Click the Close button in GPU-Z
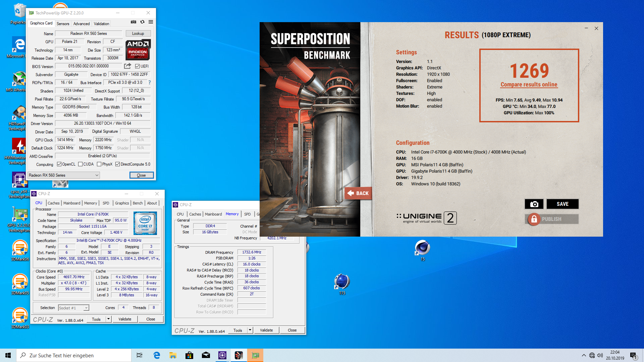This screenshot has width=644, height=362. pos(141,175)
